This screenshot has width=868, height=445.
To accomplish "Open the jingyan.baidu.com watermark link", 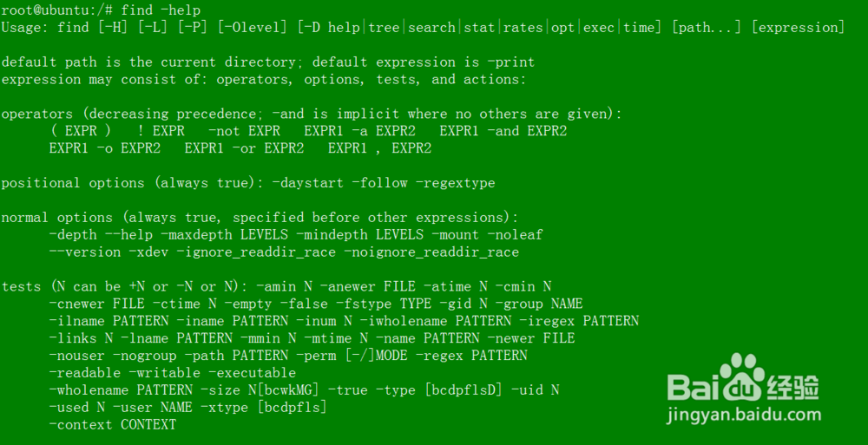I will pyautogui.click(x=744, y=415).
